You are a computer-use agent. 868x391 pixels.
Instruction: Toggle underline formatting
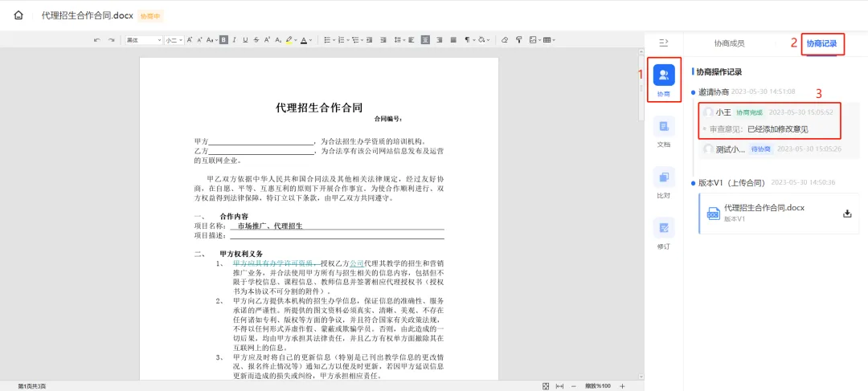point(244,40)
